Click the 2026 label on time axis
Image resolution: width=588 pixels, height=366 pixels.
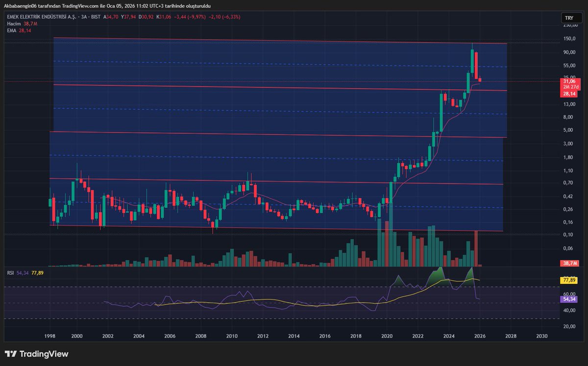point(480,337)
